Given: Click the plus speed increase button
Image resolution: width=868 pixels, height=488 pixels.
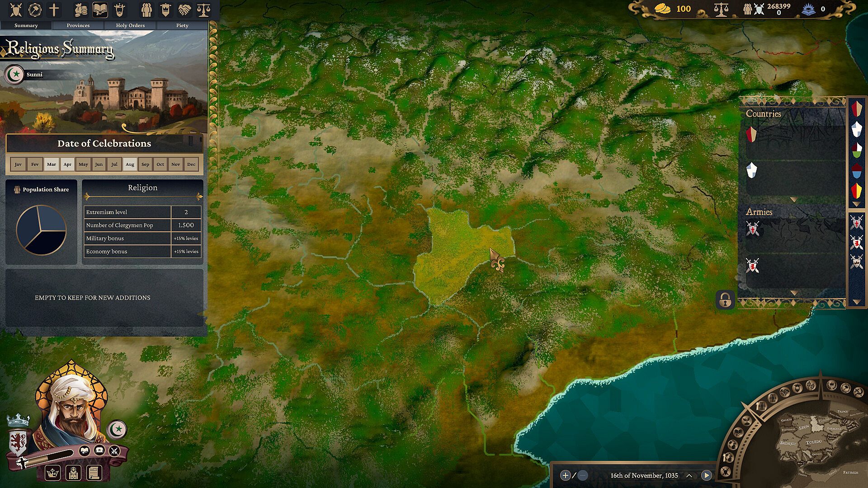Looking at the screenshot, I should click(x=565, y=475).
